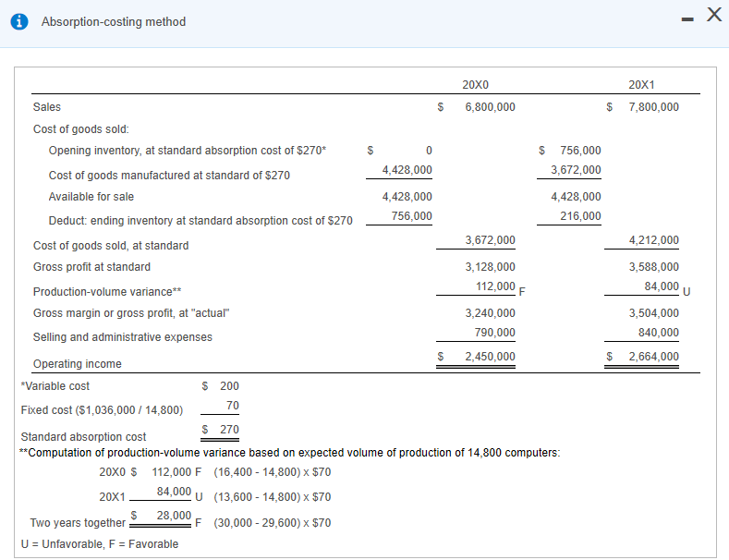The width and height of the screenshot is (729, 560).
Task: Click the fixed cost value 70
Action: 233,406
